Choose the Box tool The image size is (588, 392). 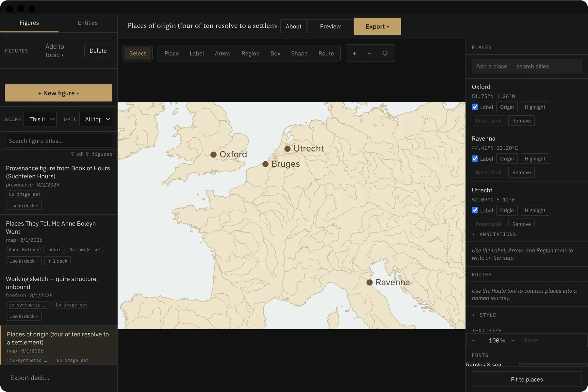(275, 53)
